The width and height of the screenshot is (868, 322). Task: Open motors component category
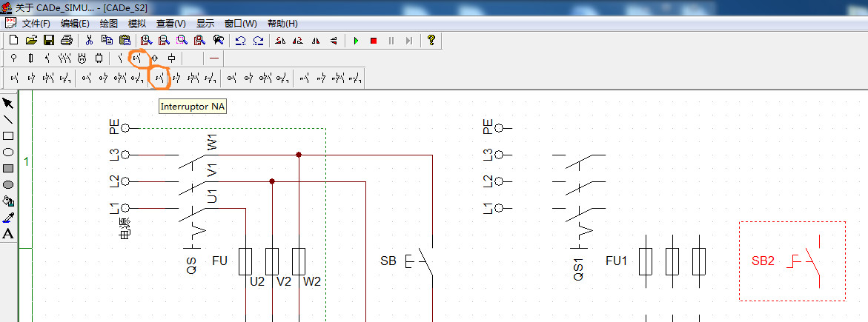coord(82,58)
